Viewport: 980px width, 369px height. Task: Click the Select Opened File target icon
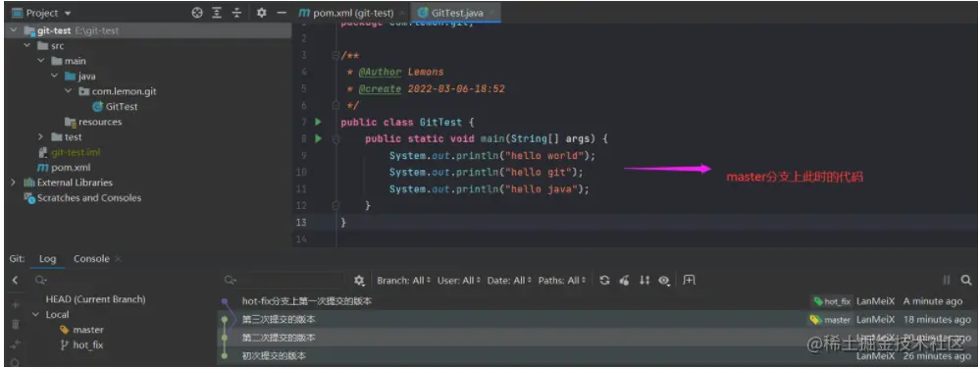click(197, 13)
